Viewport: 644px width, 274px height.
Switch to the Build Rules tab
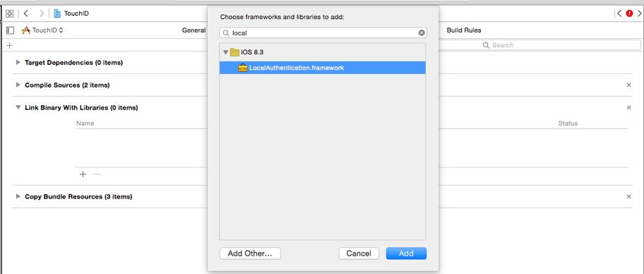click(x=464, y=30)
